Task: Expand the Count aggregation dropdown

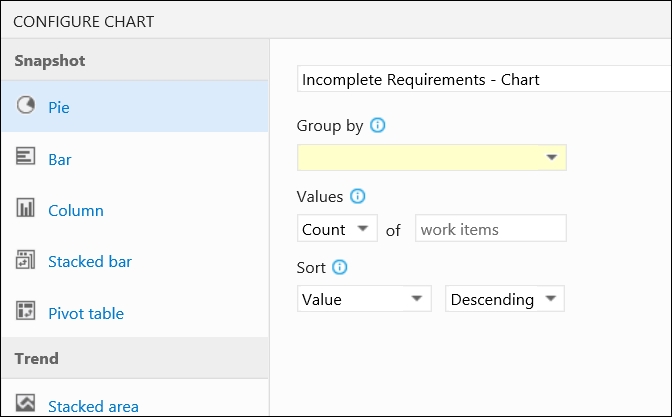Action: pos(337,228)
